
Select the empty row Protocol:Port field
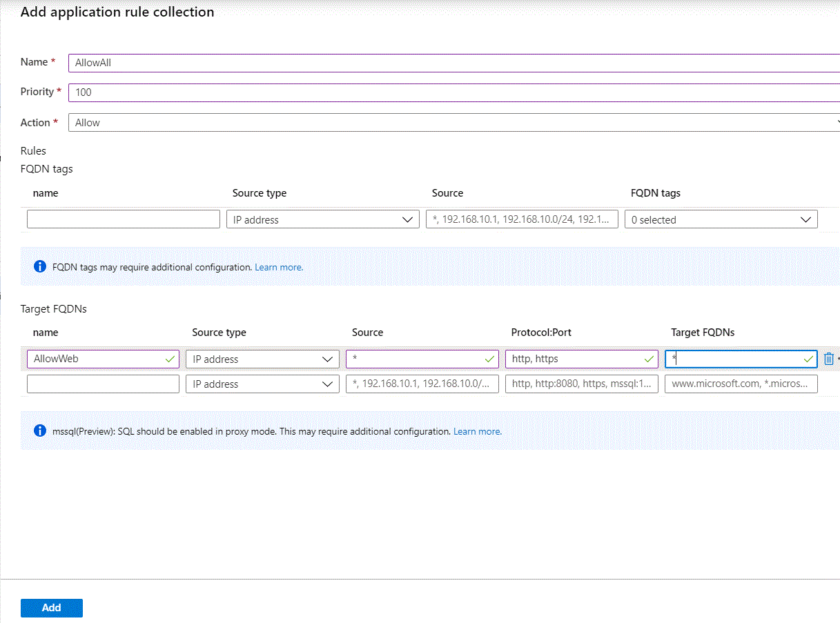[x=581, y=384]
